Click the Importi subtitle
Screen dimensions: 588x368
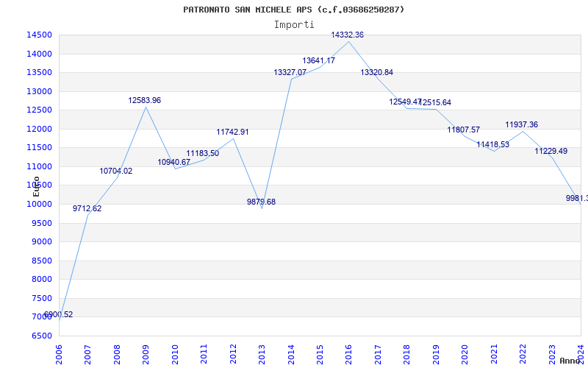click(x=294, y=25)
